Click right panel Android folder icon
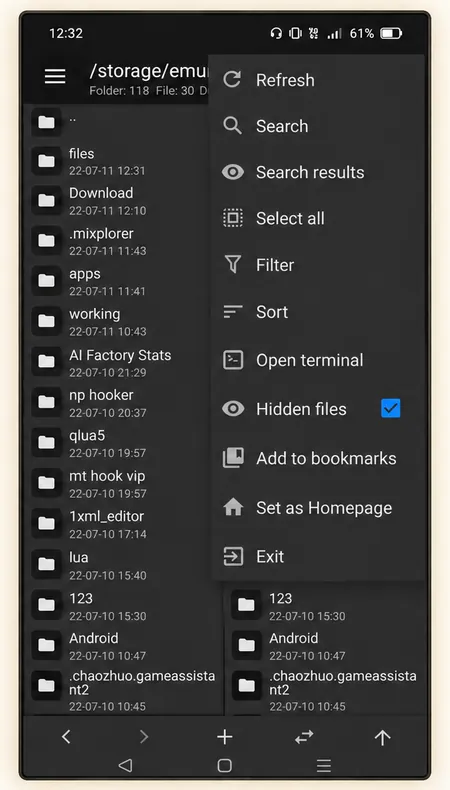The image size is (450, 790). click(x=246, y=644)
